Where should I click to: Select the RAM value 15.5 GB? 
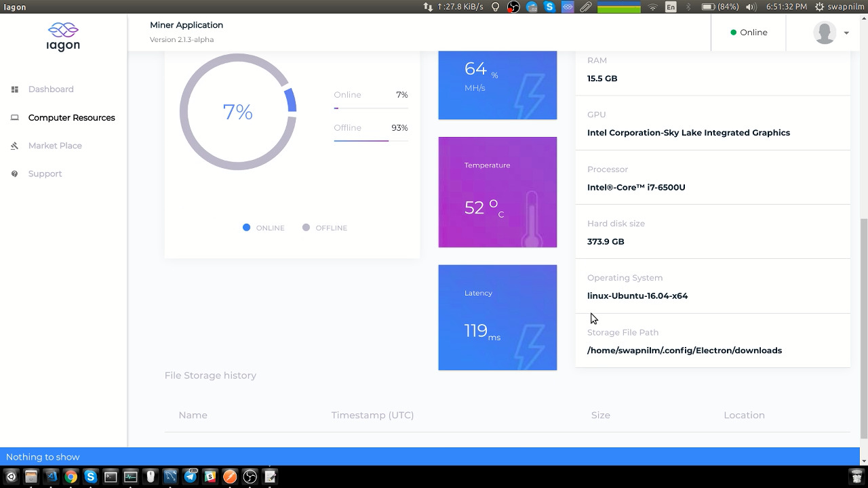(x=602, y=79)
